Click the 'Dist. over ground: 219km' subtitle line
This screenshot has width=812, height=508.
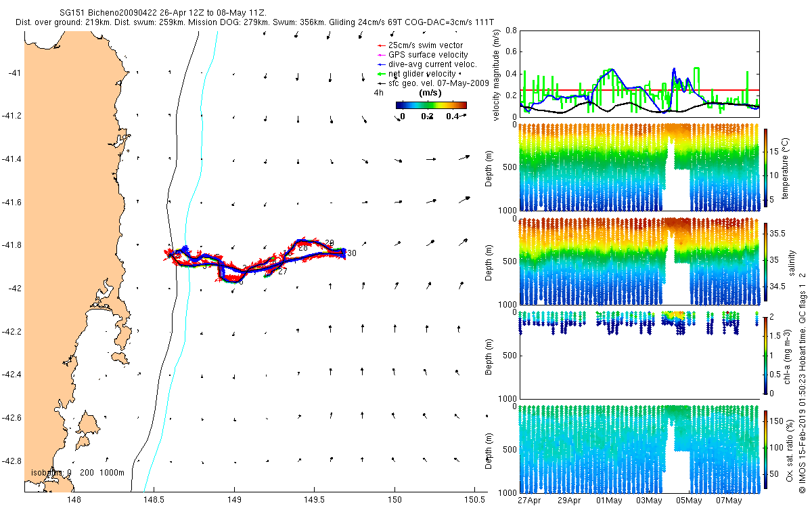[254, 23]
